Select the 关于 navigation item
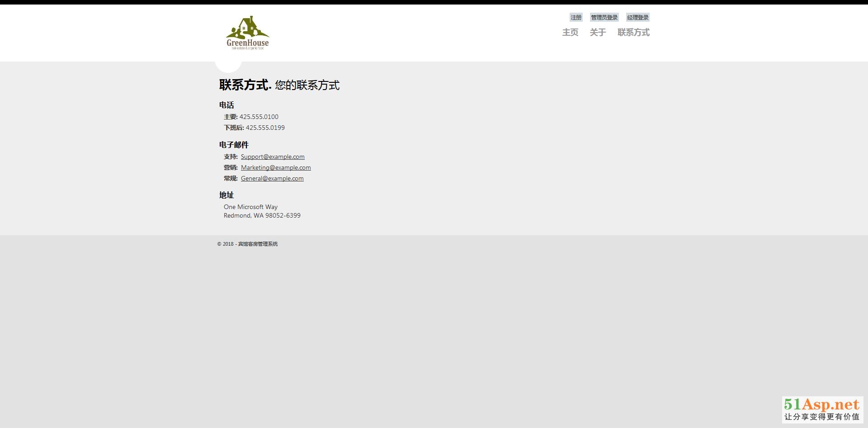The image size is (868, 428). (597, 33)
